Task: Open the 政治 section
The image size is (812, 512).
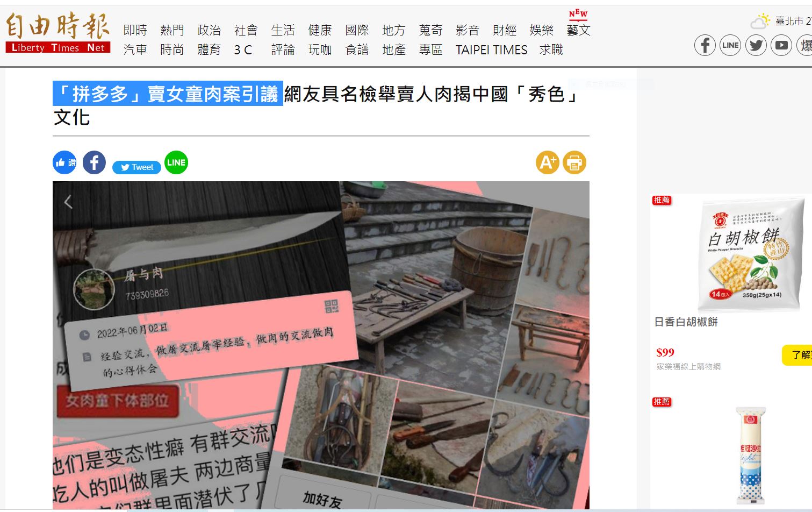Action: click(x=209, y=30)
